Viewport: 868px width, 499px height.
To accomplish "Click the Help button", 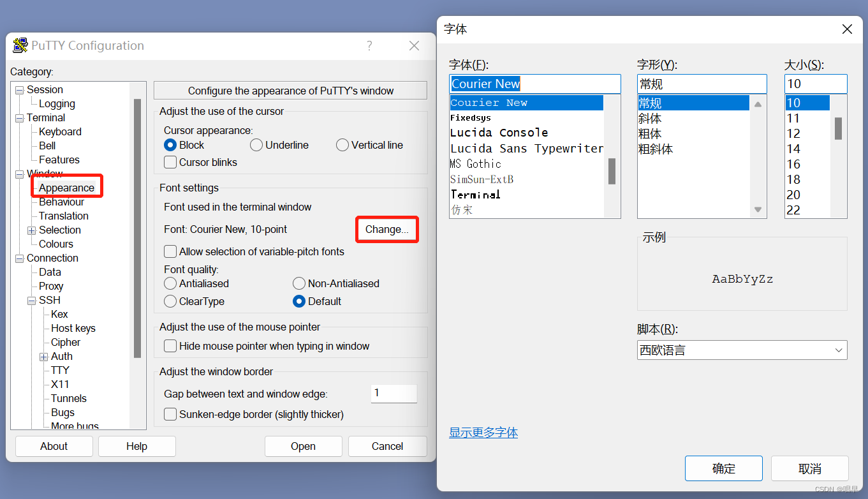I will click(137, 446).
